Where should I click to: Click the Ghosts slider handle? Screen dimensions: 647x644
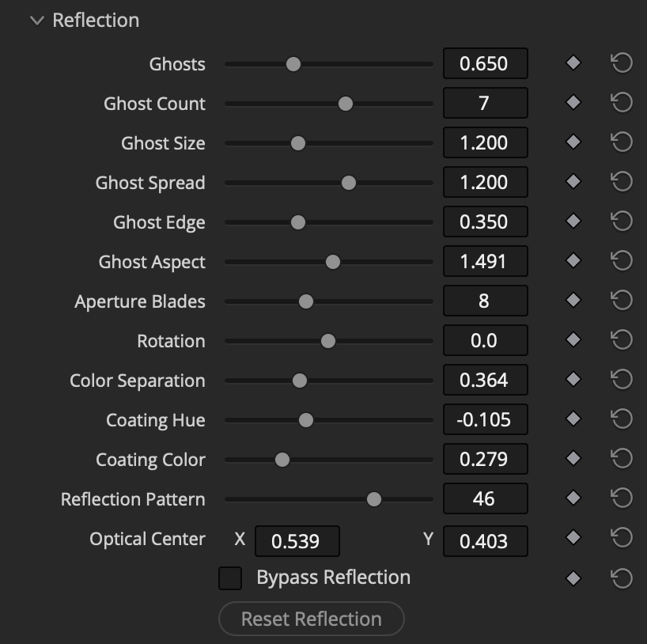click(293, 64)
